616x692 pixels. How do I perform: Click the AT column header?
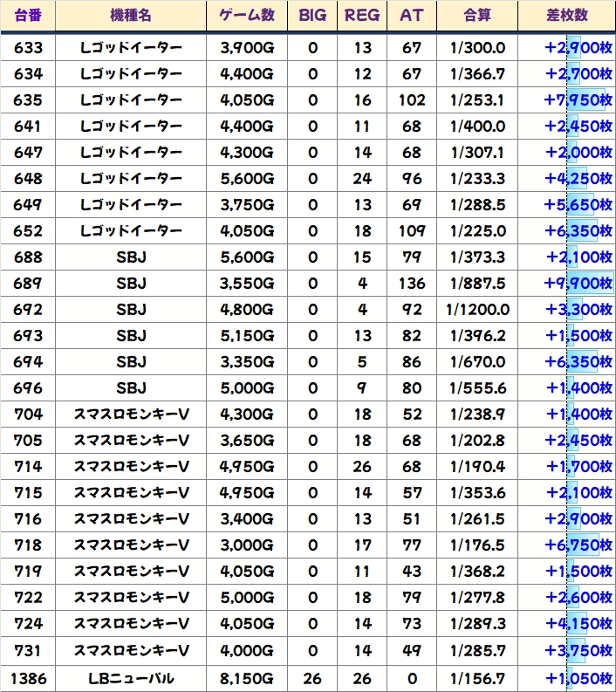click(x=412, y=16)
